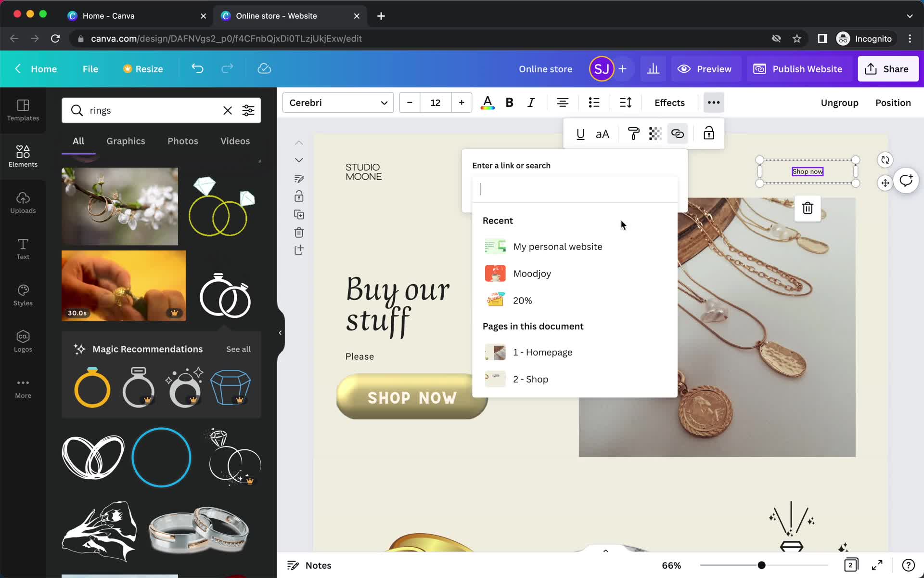Click the text alignment icon
Image resolution: width=924 pixels, height=578 pixels.
click(x=562, y=103)
